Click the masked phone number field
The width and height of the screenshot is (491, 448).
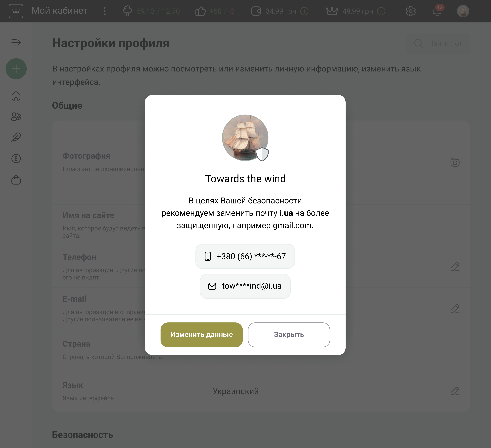tap(245, 256)
